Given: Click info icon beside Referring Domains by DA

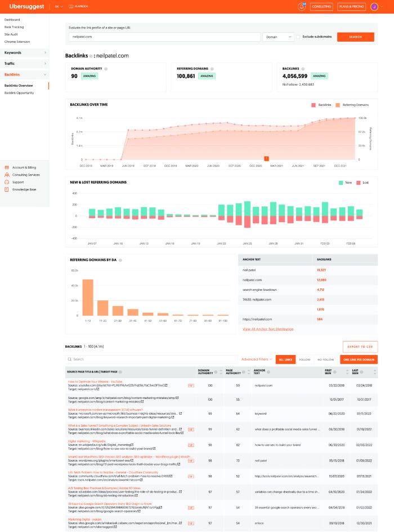Looking at the screenshot, I should click(120, 260).
